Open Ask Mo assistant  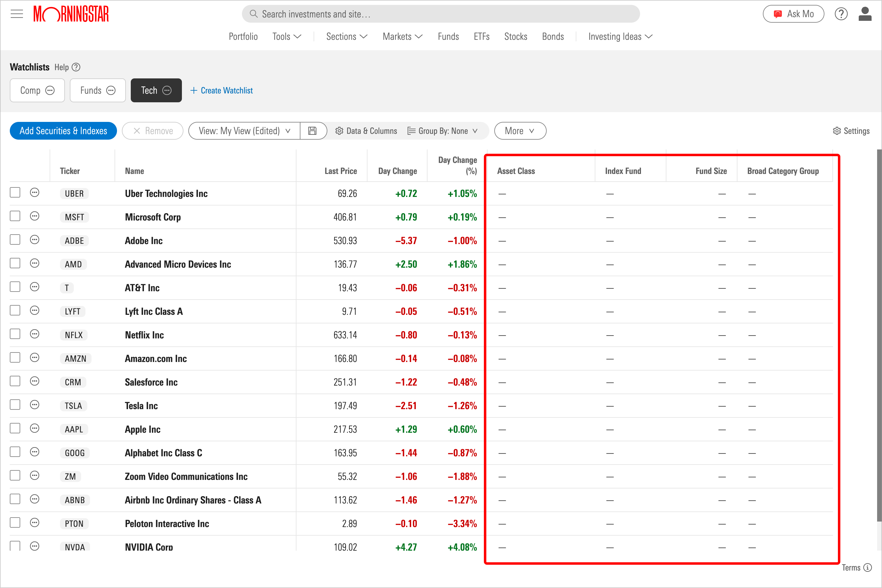coord(793,14)
